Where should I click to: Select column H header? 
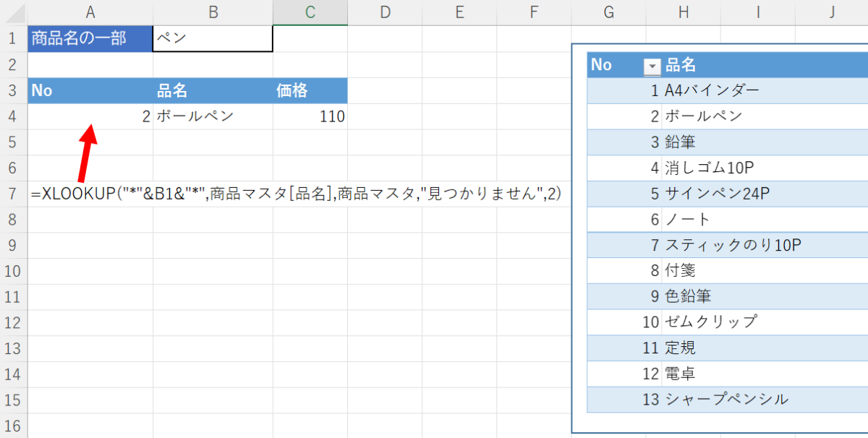pos(683,12)
